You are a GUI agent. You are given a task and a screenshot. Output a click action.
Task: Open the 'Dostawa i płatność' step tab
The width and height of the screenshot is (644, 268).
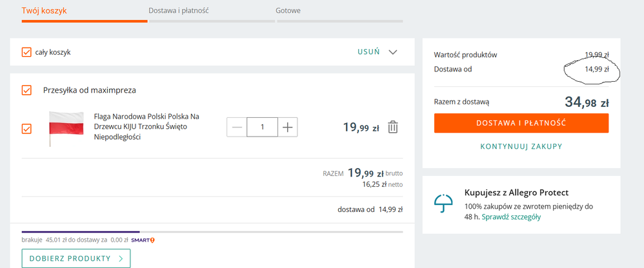(187, 11)
